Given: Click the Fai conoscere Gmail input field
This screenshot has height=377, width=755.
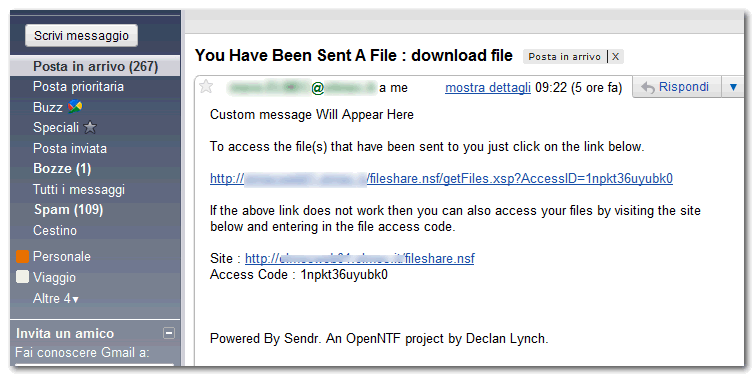Looking at the screenshot, I should [x=94, y=366].
